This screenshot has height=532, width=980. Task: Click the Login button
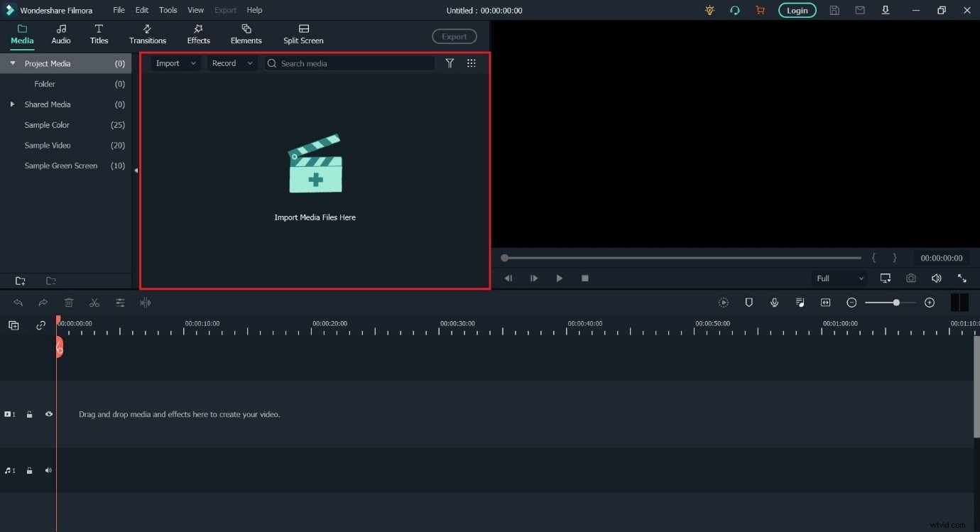[797, 10]
